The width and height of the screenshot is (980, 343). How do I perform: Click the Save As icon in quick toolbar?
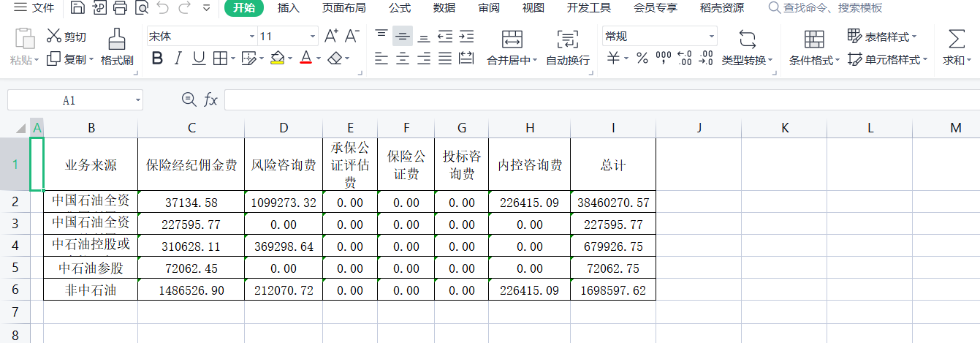pyautogui.click(x=99, y=8)
